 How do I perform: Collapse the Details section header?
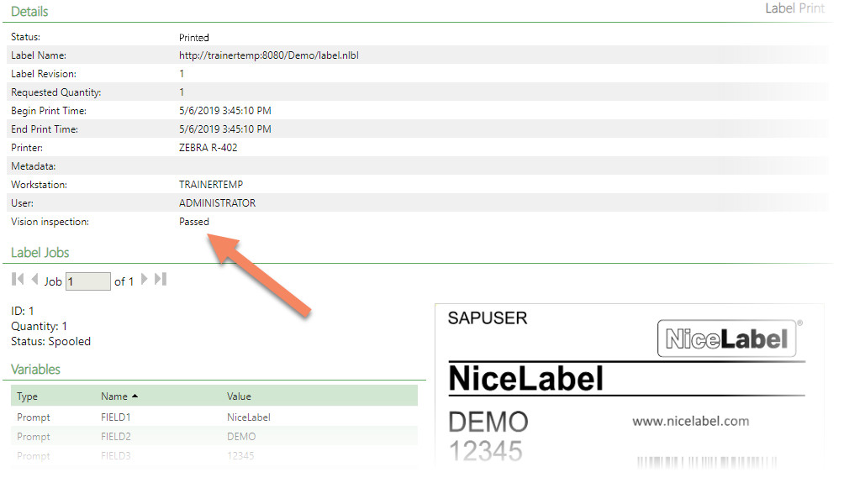pyautogui.click(x=29, y=12)
